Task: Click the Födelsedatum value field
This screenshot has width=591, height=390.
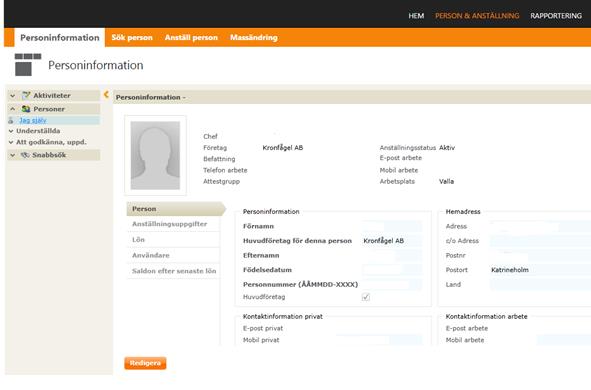Action: click(392, 270)
